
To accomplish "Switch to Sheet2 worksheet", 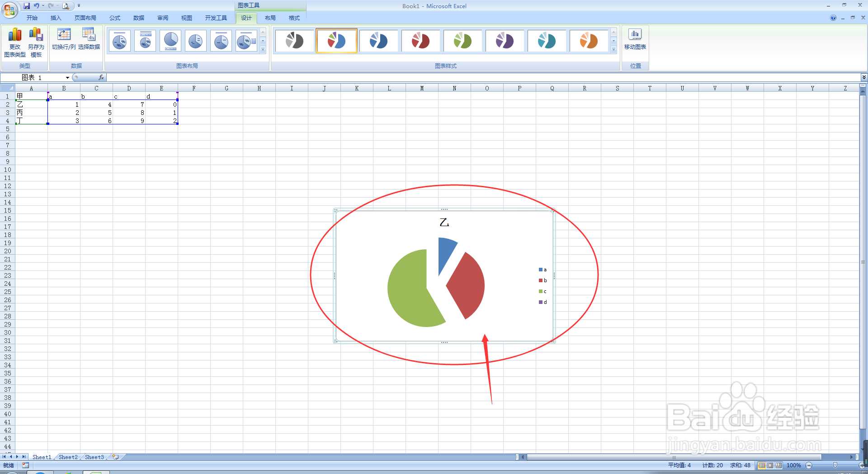I will 68,457.
